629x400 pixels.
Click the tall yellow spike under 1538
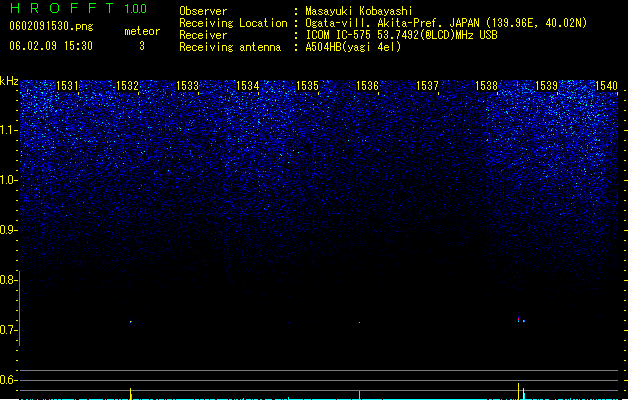coord(518,391)
